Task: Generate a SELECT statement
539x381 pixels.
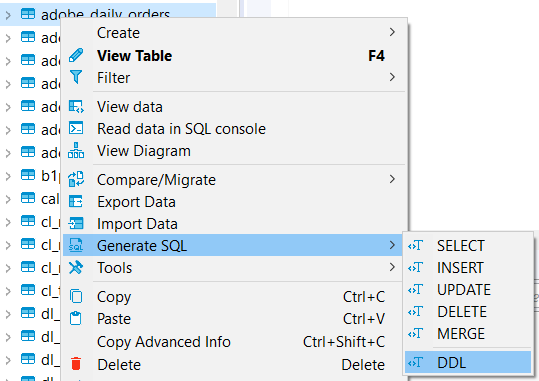Action: (x=468, y=246)
